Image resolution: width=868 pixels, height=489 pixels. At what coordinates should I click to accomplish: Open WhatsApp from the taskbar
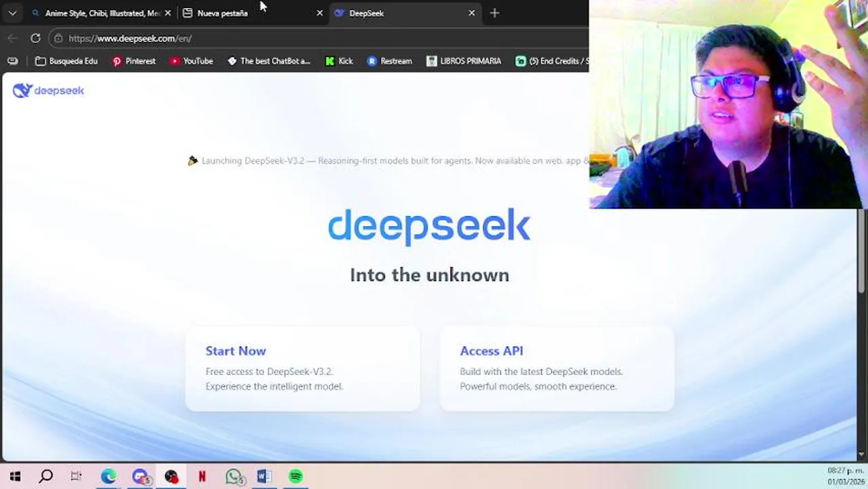coord(234,477)
